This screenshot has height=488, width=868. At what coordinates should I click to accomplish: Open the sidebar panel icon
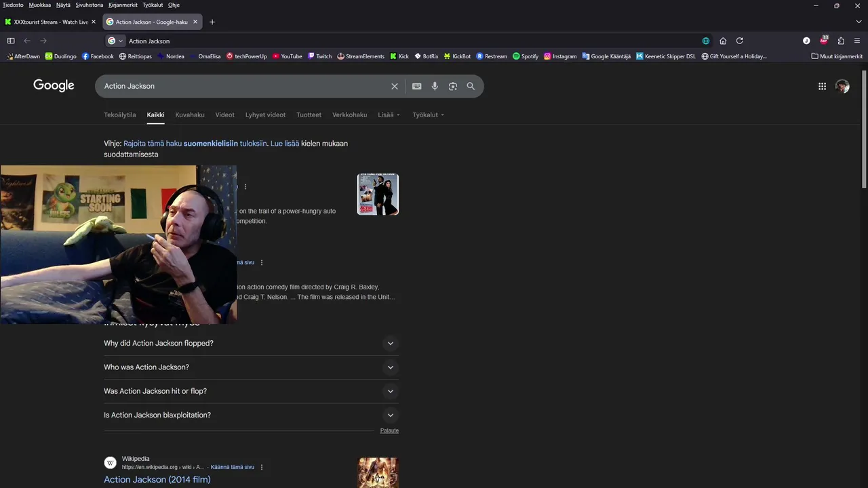[11, 41]
